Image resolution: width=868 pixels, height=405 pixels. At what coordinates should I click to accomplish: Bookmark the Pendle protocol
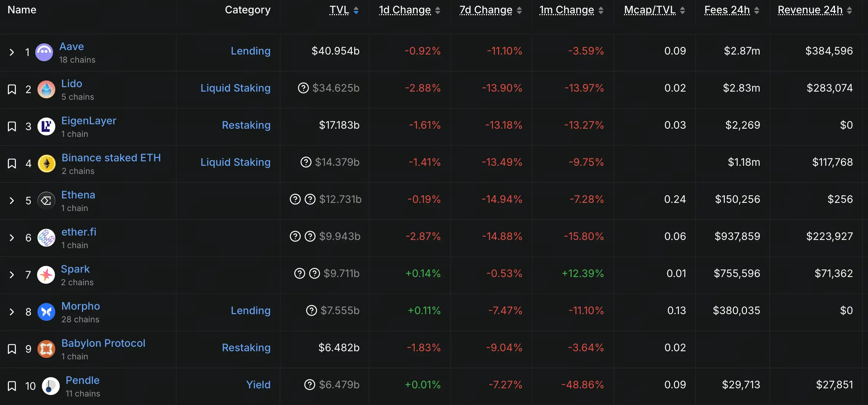click(12, 386)
